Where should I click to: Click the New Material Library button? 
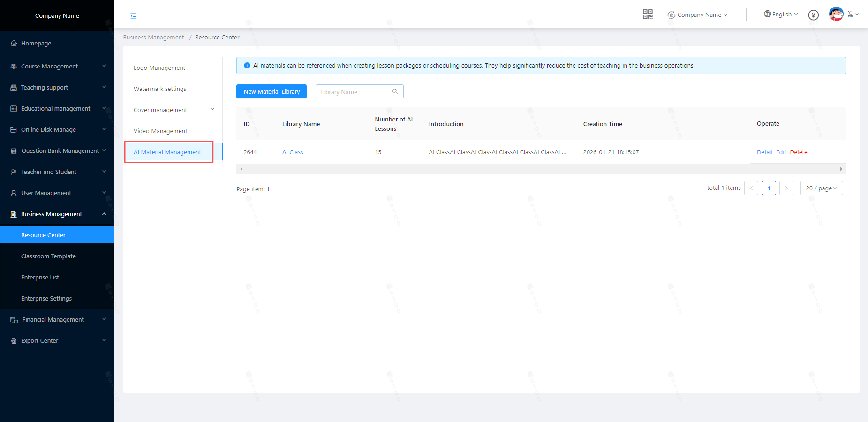pyautogui.click(x=272, y=91)
